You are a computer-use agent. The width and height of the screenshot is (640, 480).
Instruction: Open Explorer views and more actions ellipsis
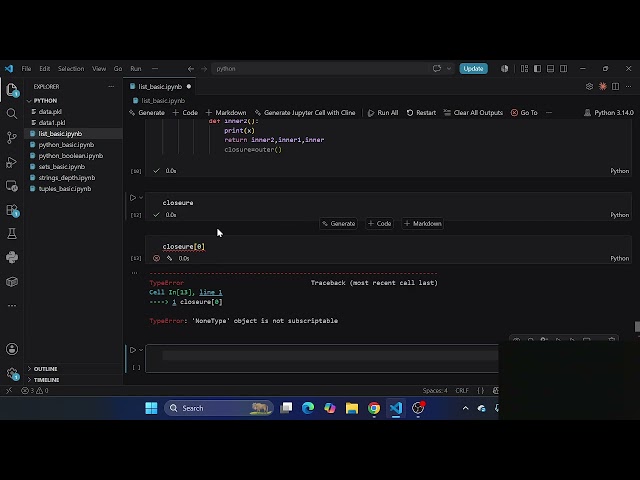(111, 87)
